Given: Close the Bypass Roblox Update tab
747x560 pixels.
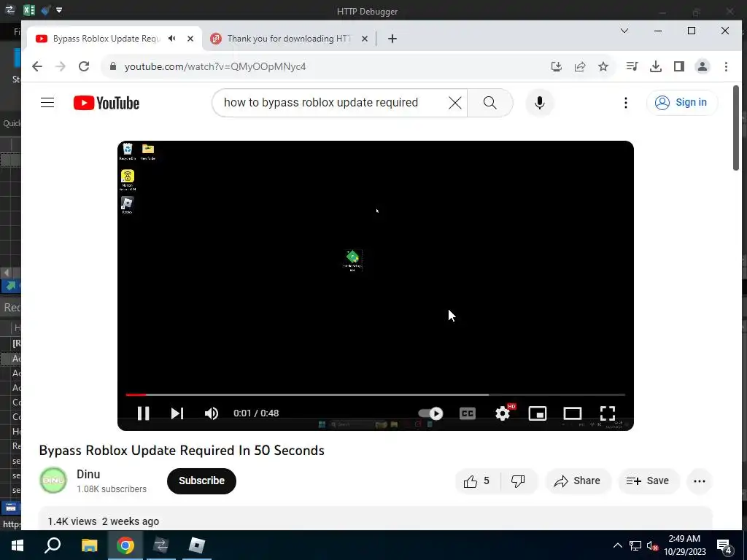Looking at the screenshot, I should click(190, 39).
